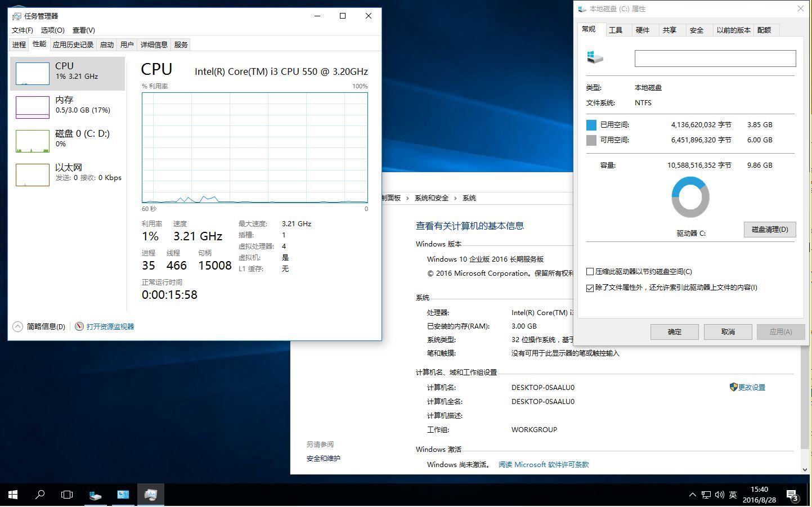Click the DESKTOP-0SAALU0 computer name value
Image resolution: width=812 pixels, height=507 pixels.
543,388
